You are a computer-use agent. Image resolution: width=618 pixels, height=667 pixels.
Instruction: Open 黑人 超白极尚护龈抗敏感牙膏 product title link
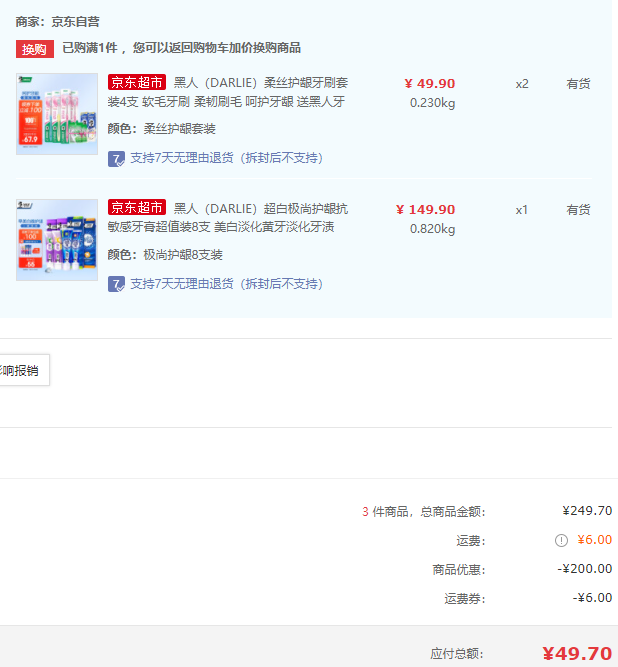point(228,217)
